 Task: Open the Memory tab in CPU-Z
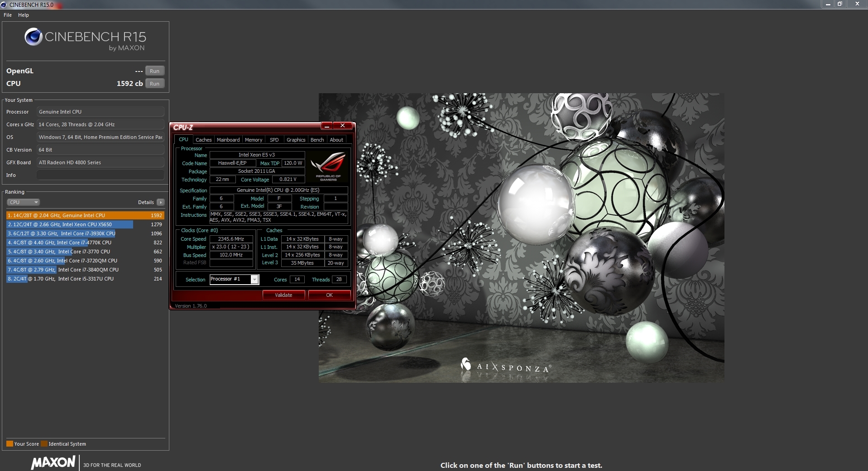[254, 140]
